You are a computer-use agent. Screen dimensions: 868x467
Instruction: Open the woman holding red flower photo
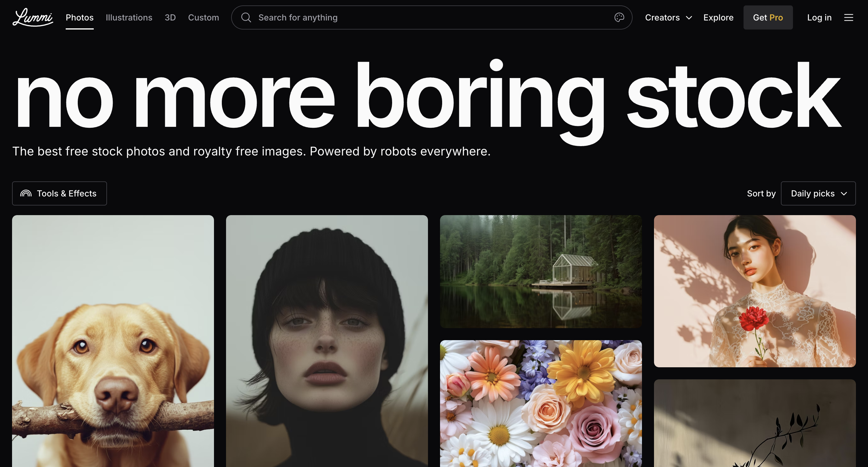click(755, 291)
